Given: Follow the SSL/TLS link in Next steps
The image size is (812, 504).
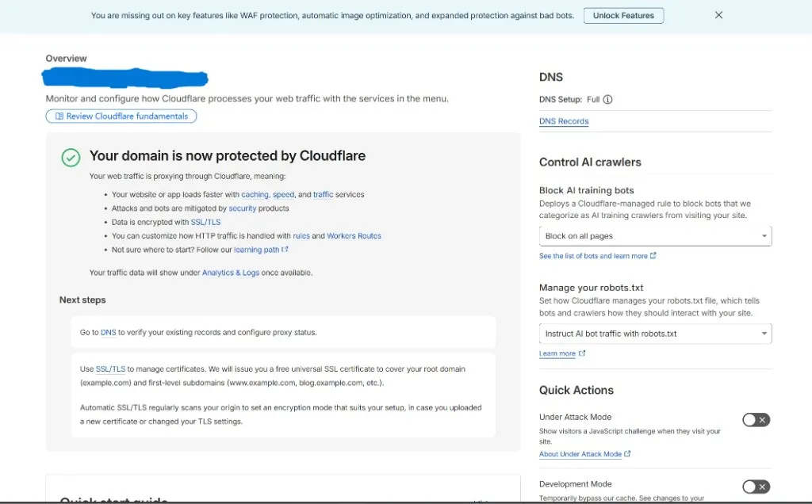Looking at the screenshot, I should (x=110, y=369).
